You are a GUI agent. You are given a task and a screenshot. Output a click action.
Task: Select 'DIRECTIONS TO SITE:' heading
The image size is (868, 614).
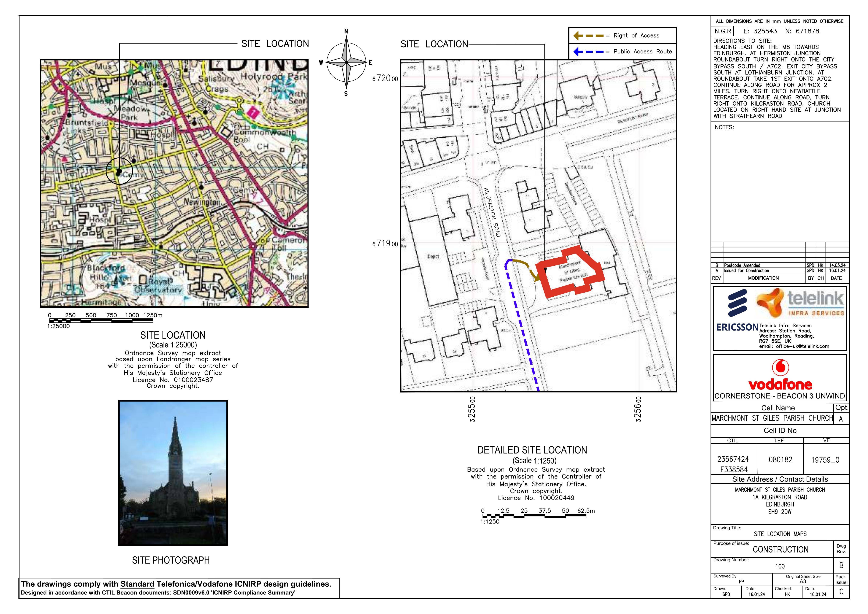tap(743, 41)
